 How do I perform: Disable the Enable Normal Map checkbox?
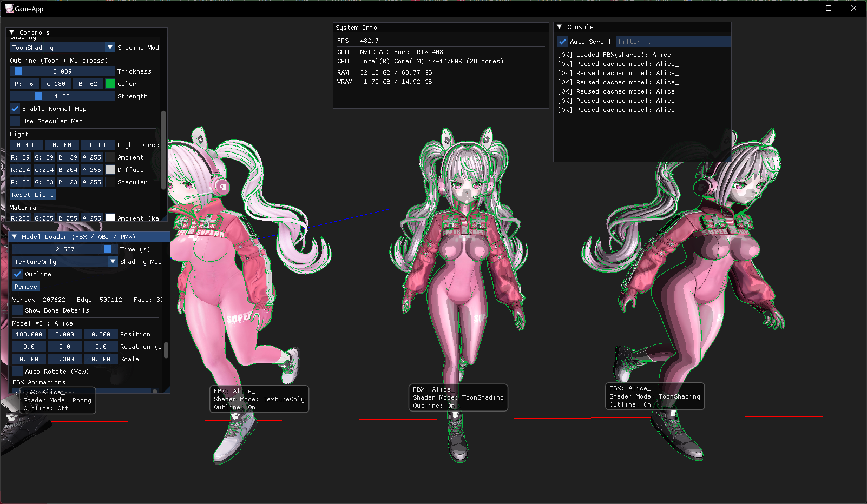15,109
